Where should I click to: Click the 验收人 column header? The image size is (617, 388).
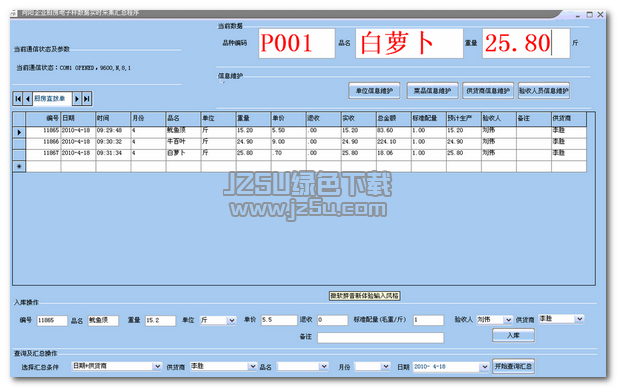(x=499, y=118)
